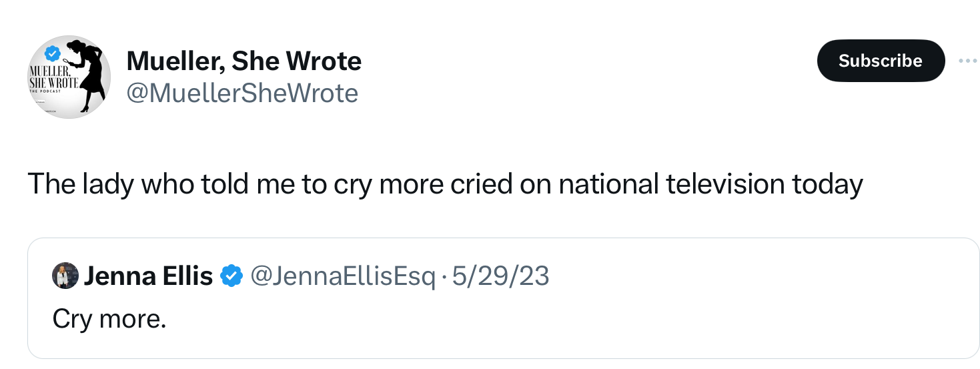Click the word 'today' ending the post
This screenshot has width=980, height=369.
827,186
